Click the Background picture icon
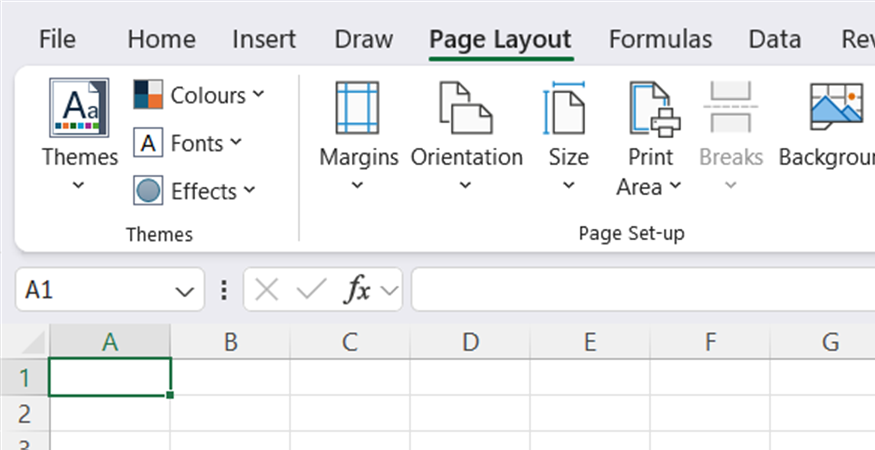The width and height of the screenshot is (875, 450). pos(835,106)
